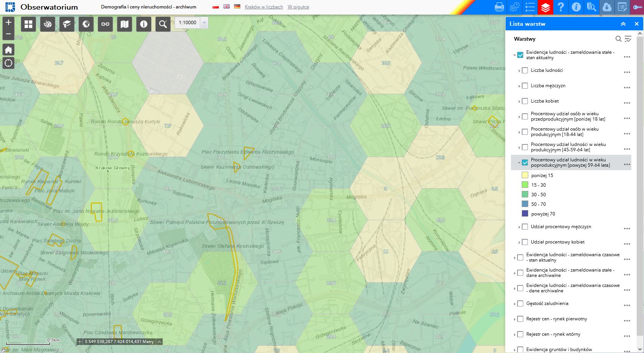The height and width of the screenshot is (353, 644).
Task: Open the layers list stack icon
Action: pos(545,7)
